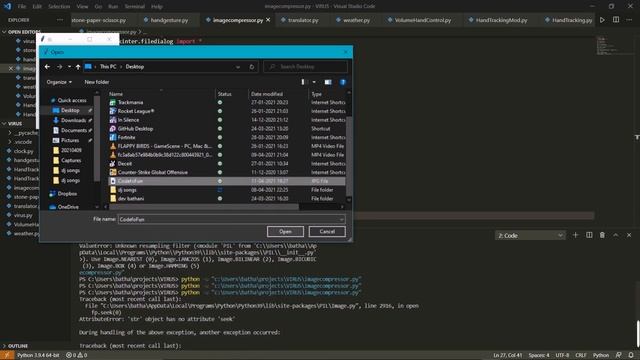Open the Selection menu in VS Code
640x360 pixels.
59,7
